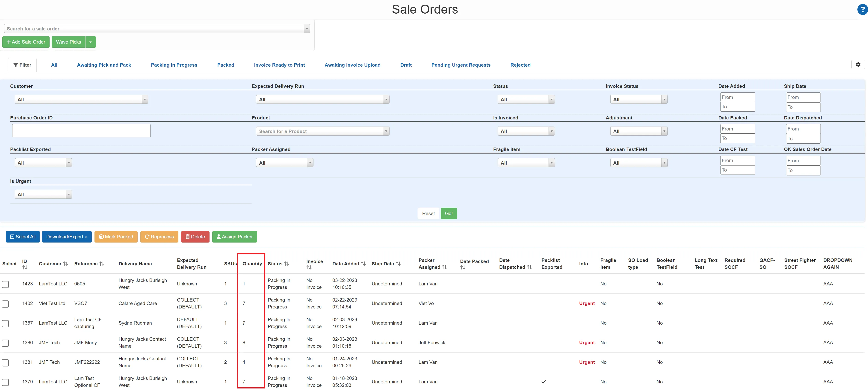Viewport: 868px width, 391px height.
Task: Open the Packer Assigned dropdown
Action: 284,163
